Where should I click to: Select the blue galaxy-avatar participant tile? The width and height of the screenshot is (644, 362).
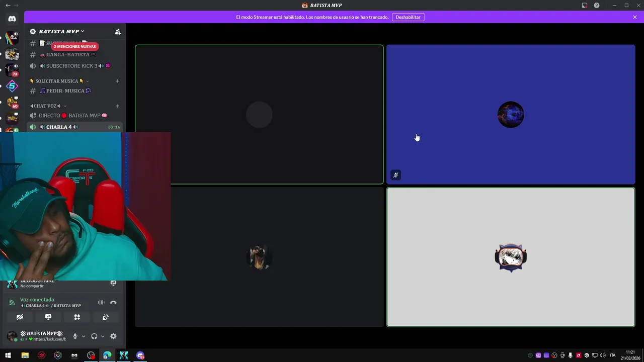pyautogui.click(x=511, y=115)
